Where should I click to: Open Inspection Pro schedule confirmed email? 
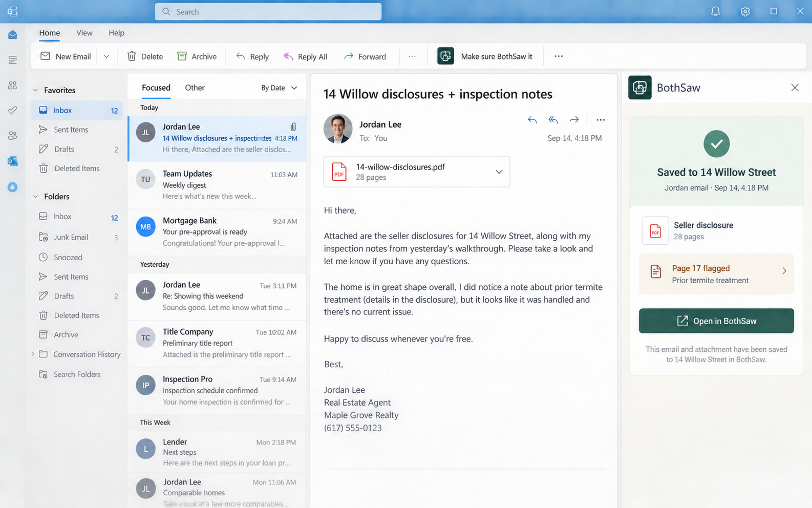click(217, 390)
